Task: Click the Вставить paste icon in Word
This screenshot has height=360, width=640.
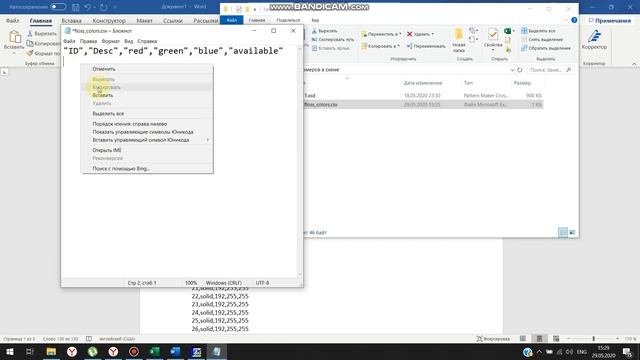Action: click(x=14, y=37)
